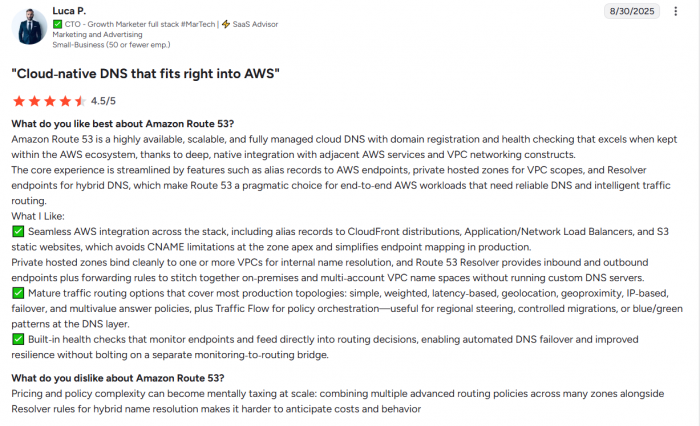Select the third rating star

coord(48,101)
